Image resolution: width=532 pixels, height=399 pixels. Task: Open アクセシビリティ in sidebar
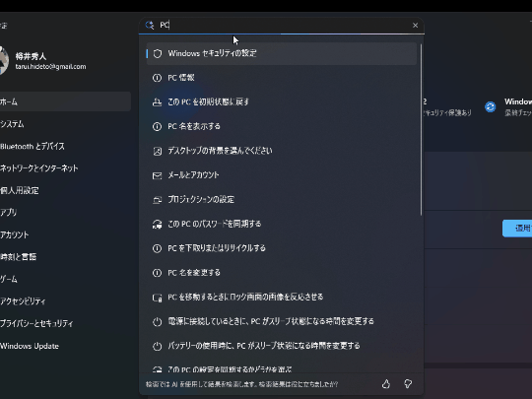click(x=64, y=301)
